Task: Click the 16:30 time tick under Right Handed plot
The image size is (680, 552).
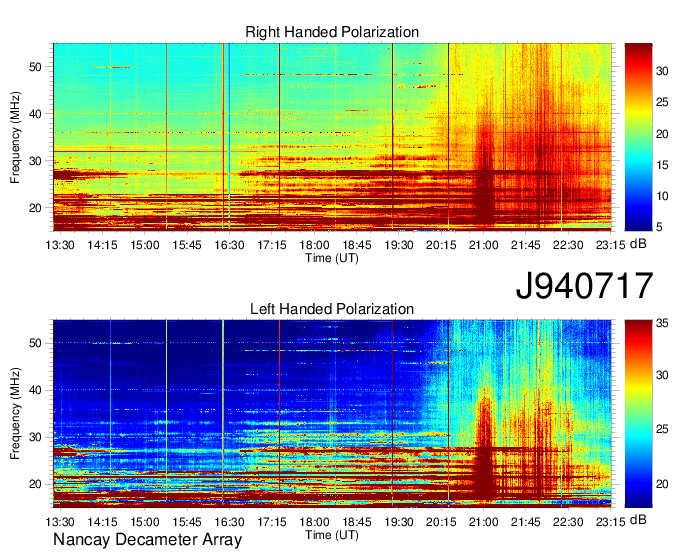Action: pyautogui.click(x=229, y=245)
